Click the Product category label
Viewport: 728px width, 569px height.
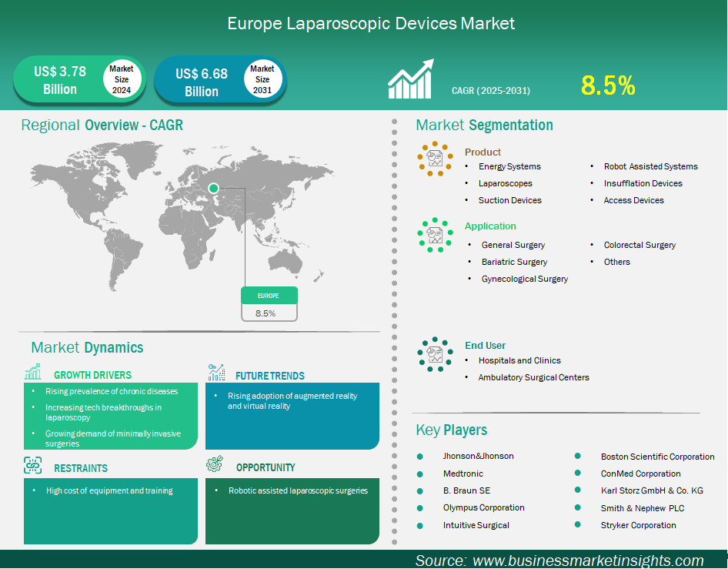[x=483, y=152]
